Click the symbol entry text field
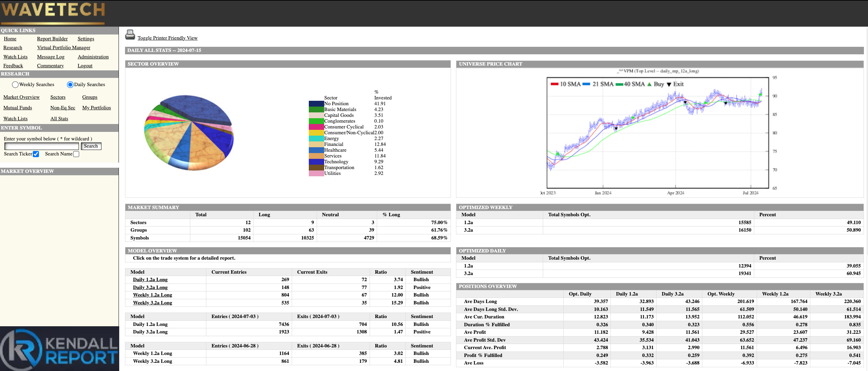Image resolution: width=868 pixels, height=371 pixels. [42, 146]
